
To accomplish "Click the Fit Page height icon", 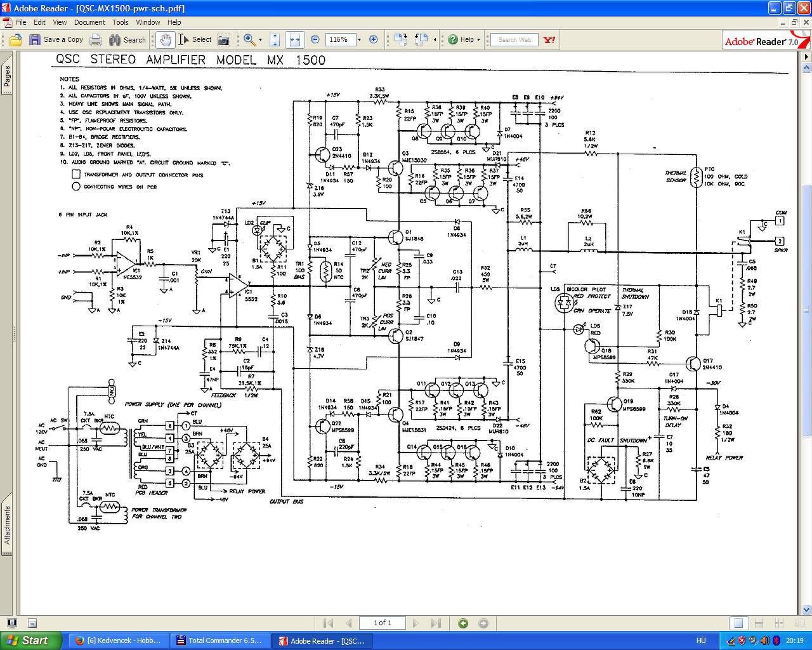I will (x=275, y=39).
